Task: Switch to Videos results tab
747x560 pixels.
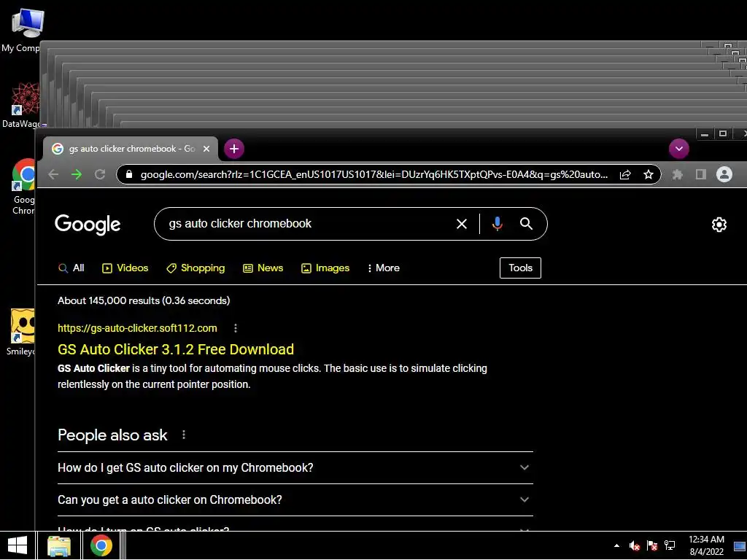Action: (x=125, y=268)
